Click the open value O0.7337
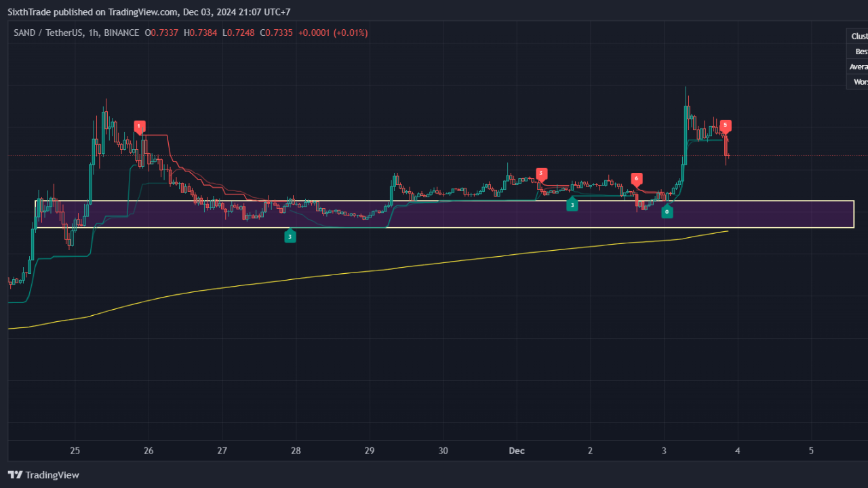868x488 pixels. click(x=161, y=33)
